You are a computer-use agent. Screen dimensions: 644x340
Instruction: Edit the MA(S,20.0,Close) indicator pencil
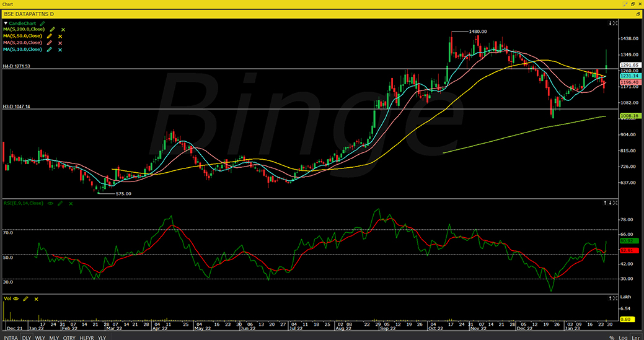click(x=50, y=43)
